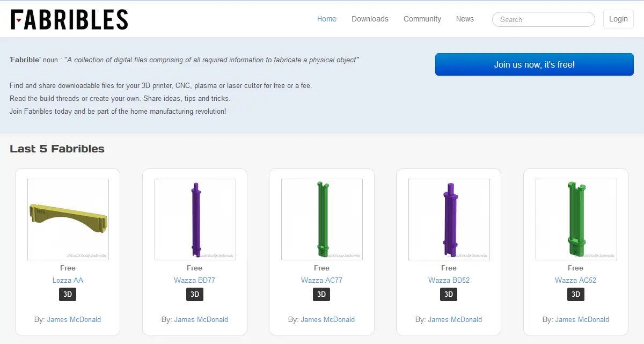The image size is (644, 344).
Task: Click the 'Find and share downloadable files' sentence
Action: point(160,85)
